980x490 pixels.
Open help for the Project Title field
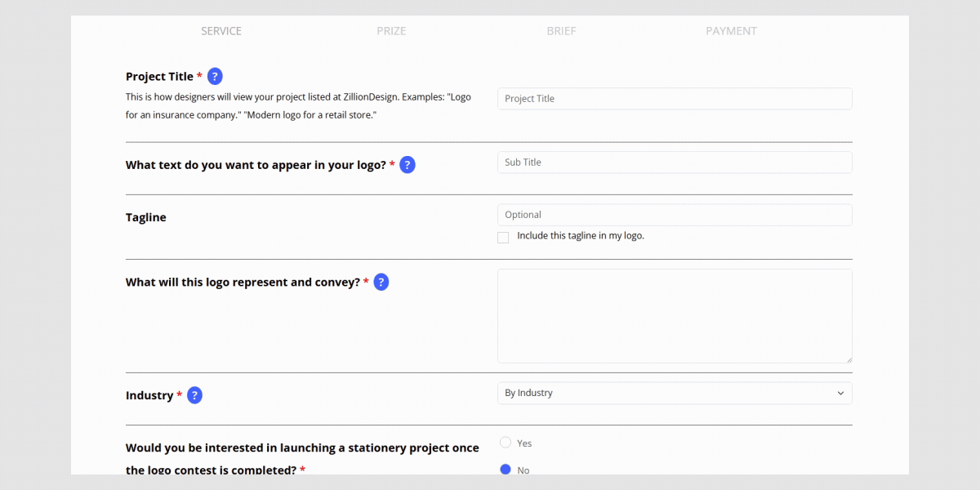pyautogui.click(x=214, y=75)
